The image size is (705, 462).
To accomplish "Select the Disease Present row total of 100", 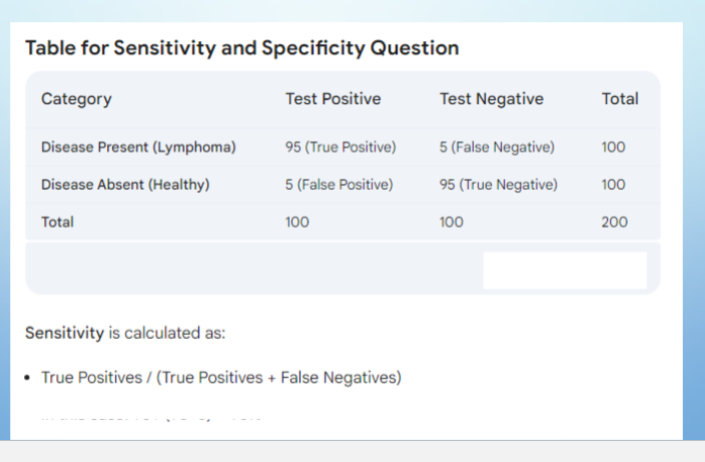I will click(x=613, y=147).
